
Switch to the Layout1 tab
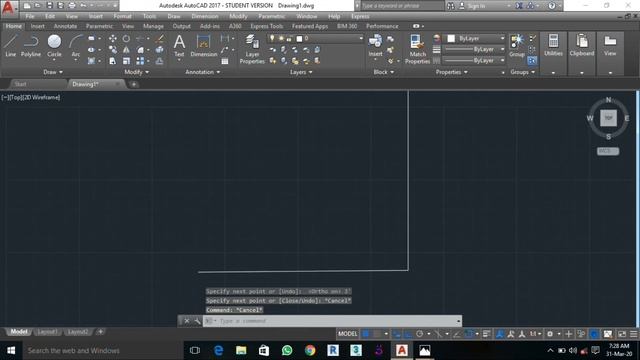coord(47,332)
